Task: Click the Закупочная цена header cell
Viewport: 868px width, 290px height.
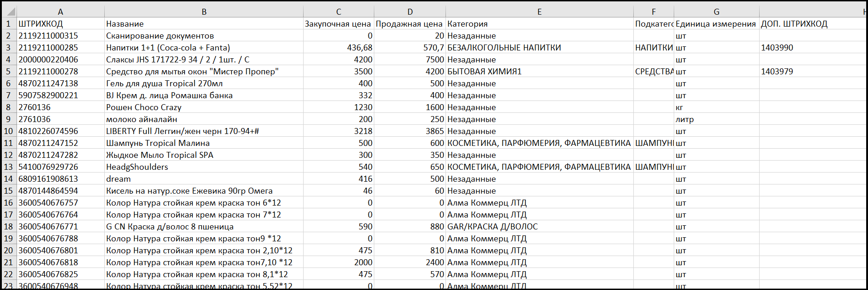Action: click(338, 23)
